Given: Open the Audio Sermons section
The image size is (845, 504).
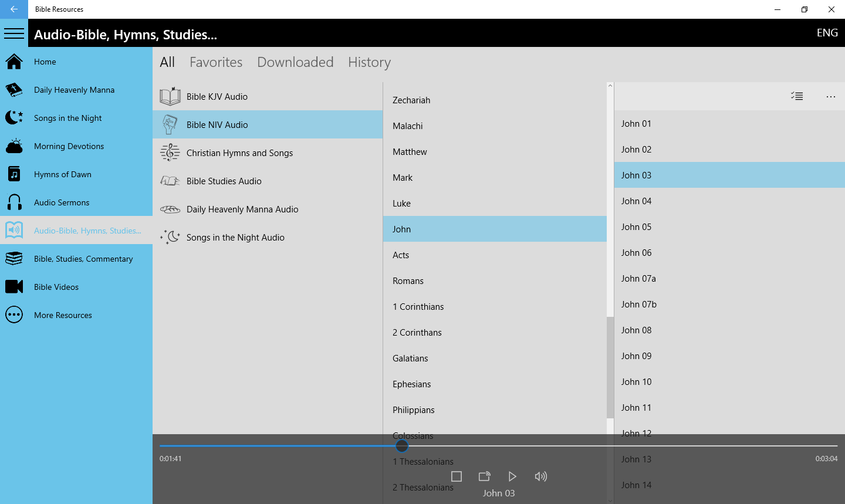Looking at the screenshot, I should [62, 202].
